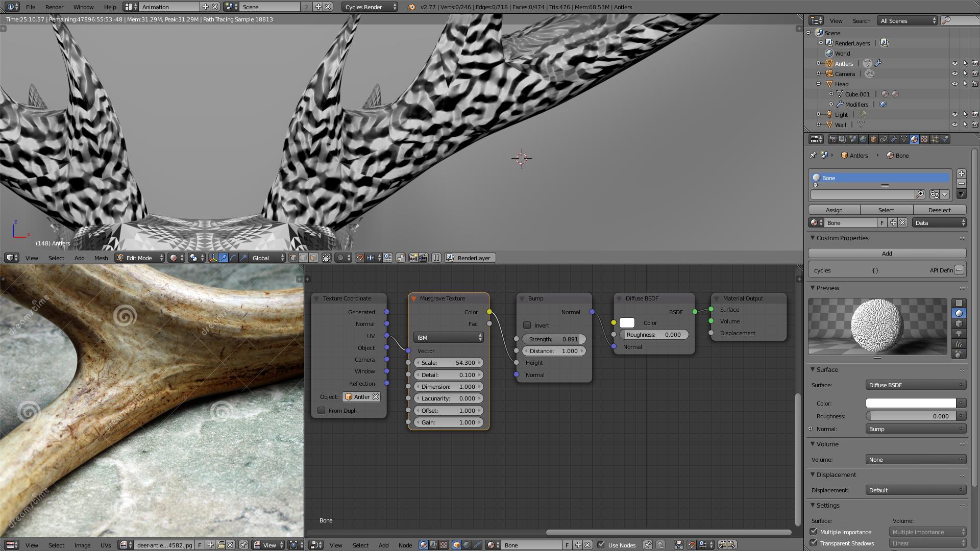The image size is (980, 551).
Task: Switch to the Texture properties checkered tab
Action: 924,139
